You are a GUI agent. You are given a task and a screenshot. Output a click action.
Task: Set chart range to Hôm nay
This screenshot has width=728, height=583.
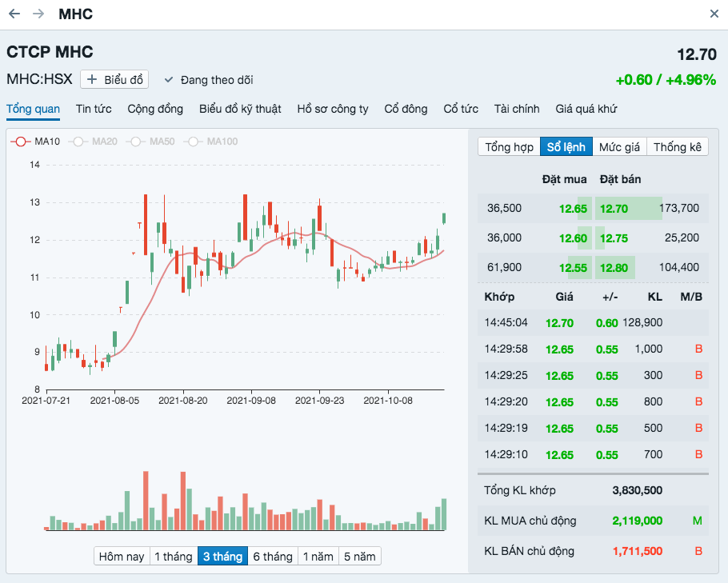point(122,556)
